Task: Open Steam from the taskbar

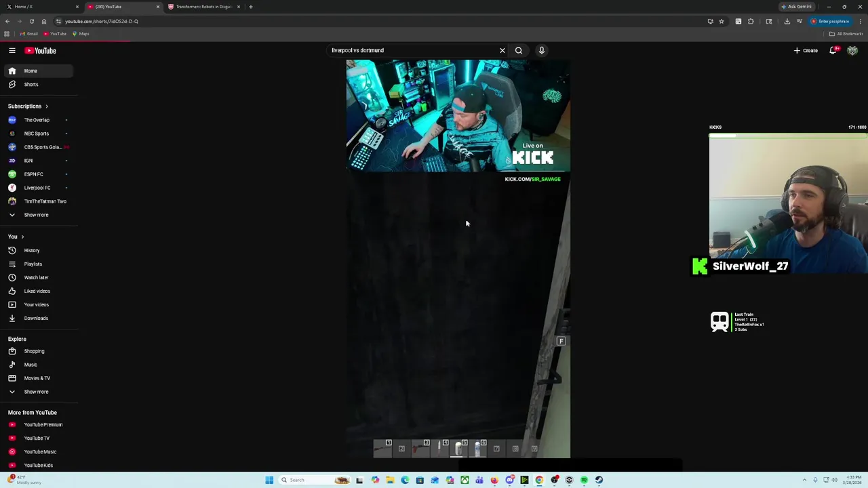Action: coord(599,480)
